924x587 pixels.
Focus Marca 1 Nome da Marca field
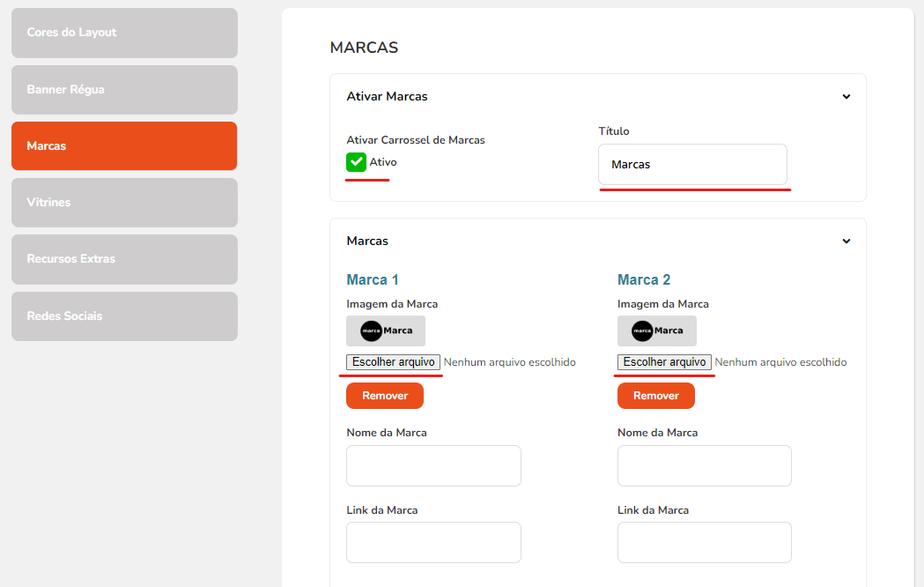[433, 465]
